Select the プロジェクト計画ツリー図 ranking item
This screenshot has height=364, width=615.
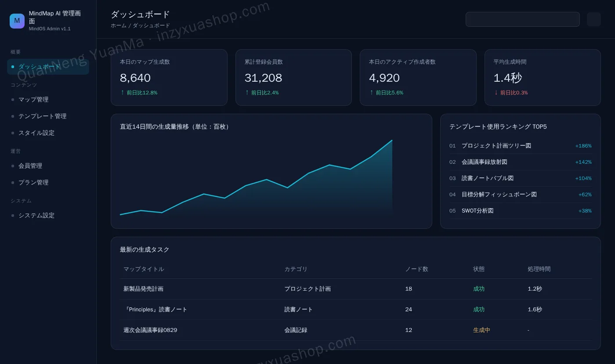tap(520, 146)
